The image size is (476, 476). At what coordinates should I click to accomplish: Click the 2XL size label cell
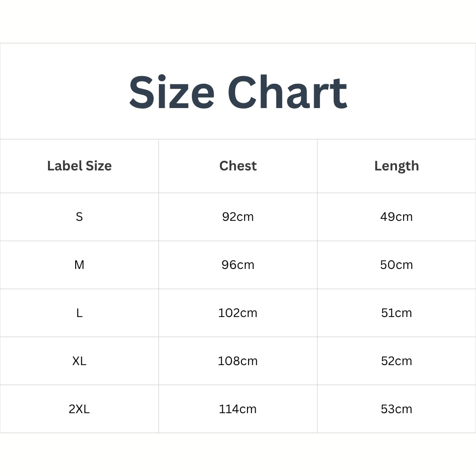coord(79,409)
